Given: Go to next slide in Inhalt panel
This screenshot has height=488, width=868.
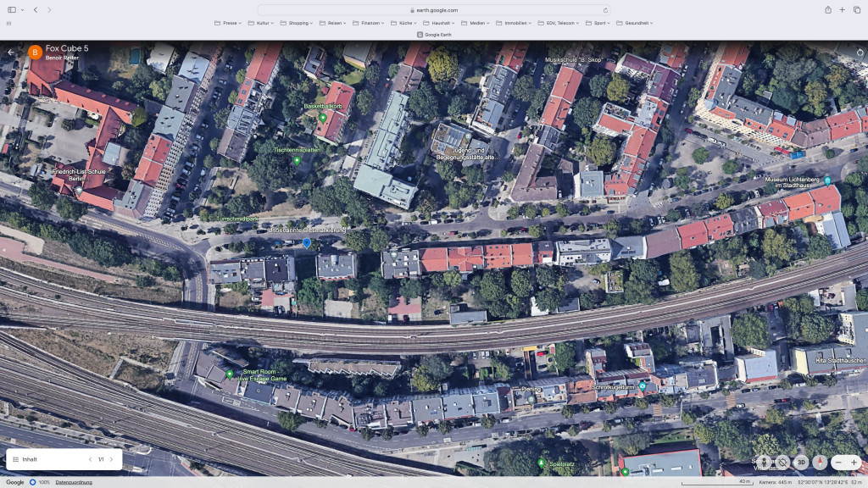Looking at the screenshot, I should click(x=111, y=459).
